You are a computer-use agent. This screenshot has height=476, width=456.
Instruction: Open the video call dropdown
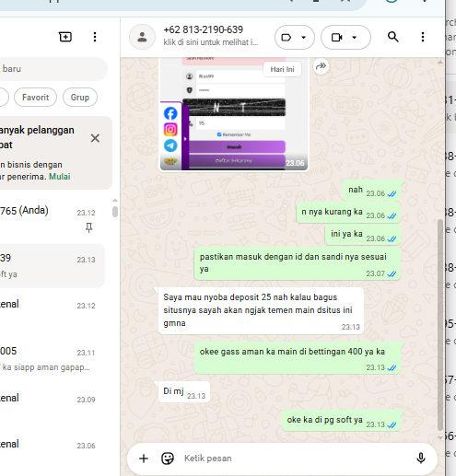(x=345, y=38)
